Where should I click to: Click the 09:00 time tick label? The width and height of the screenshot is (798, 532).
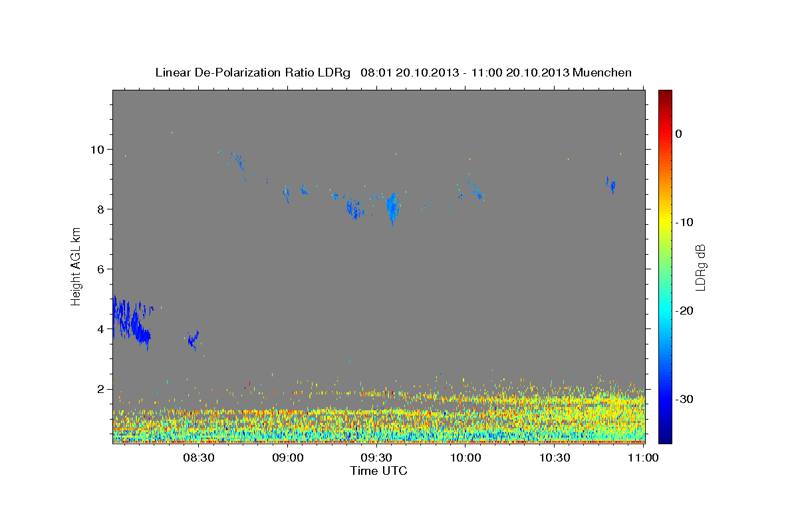pyautogui.click(x=287, y=458)
